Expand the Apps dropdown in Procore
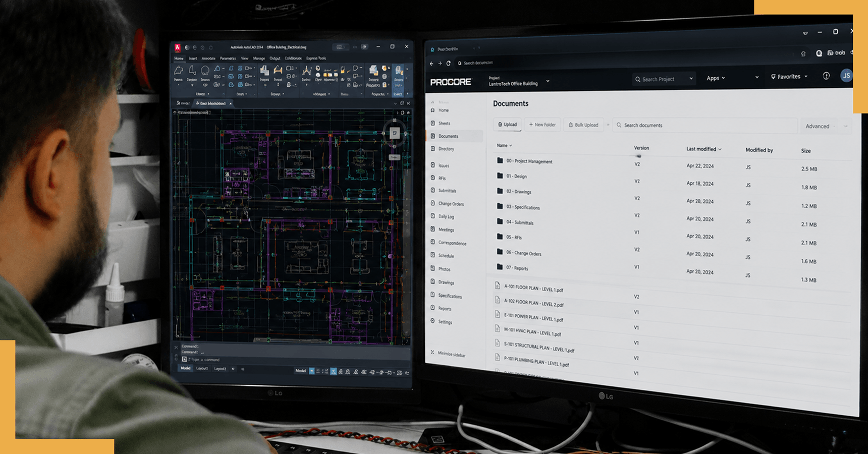868x454 pixels. [716, 78]
